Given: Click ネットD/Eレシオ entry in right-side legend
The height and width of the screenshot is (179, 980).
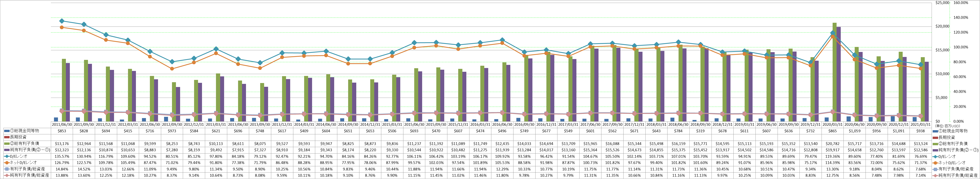Looking at the screenshot, I should click(952, 163).
